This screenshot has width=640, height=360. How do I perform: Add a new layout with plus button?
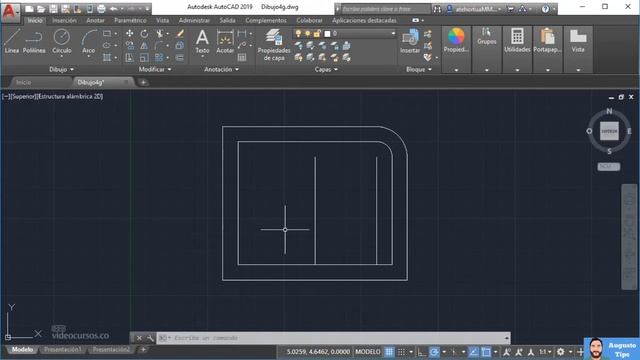point(143,350)
